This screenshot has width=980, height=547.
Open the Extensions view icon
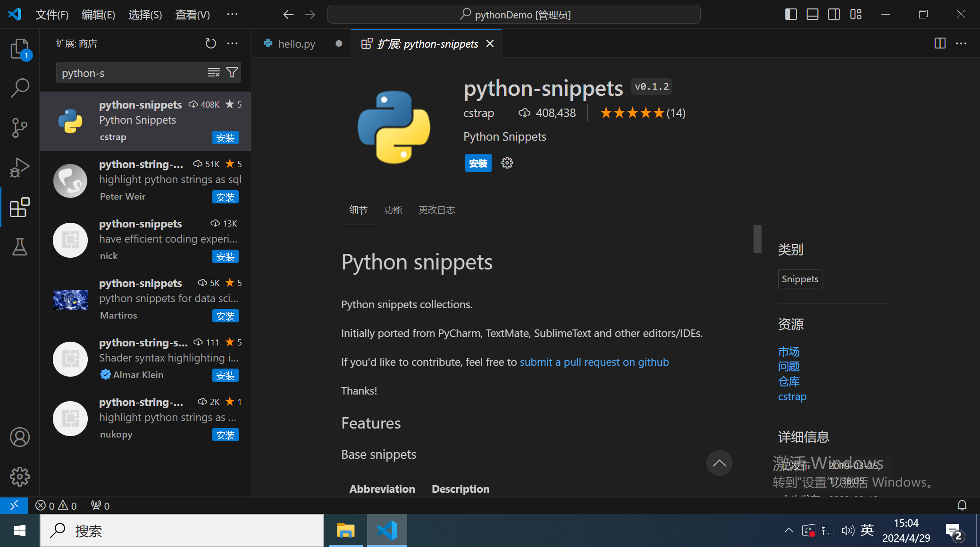pos(20,207)
